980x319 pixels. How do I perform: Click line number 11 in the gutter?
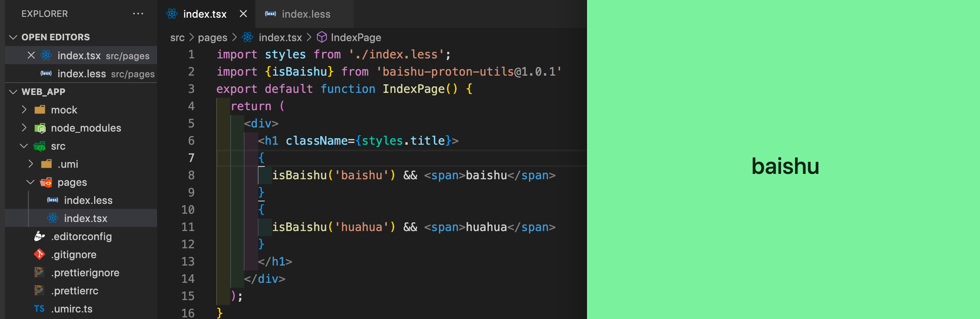188,227
